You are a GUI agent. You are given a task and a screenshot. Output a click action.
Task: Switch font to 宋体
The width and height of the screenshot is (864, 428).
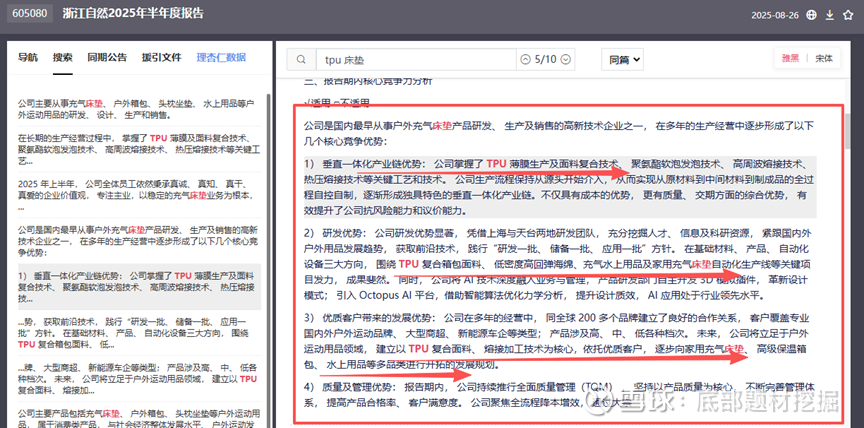point(823,59)
